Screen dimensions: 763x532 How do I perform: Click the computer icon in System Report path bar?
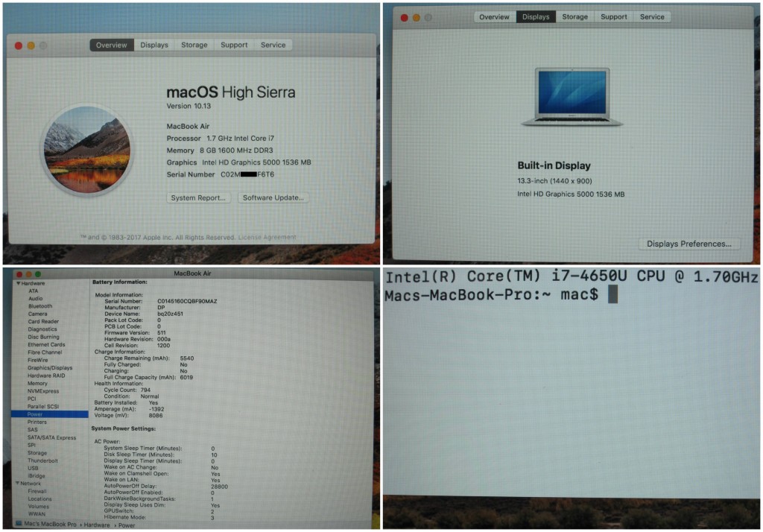(19, 524)
